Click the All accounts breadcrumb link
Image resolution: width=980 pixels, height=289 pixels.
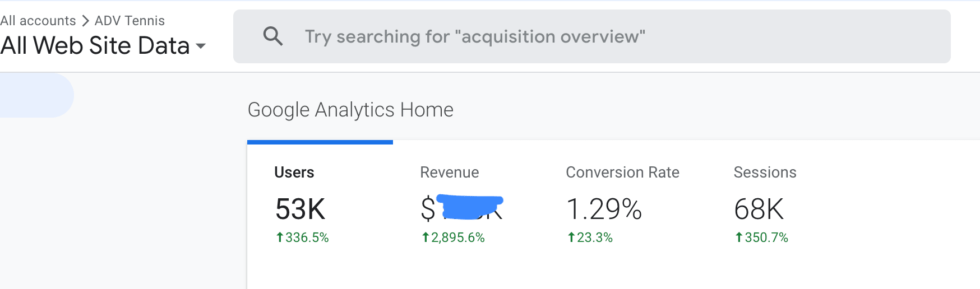[38, 21]
